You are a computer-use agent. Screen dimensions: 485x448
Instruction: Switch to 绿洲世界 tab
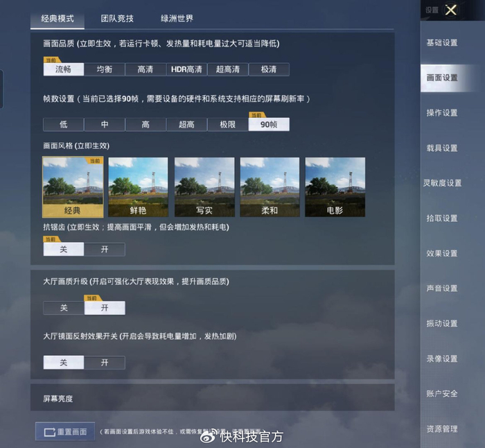click(x=177, y=19)
